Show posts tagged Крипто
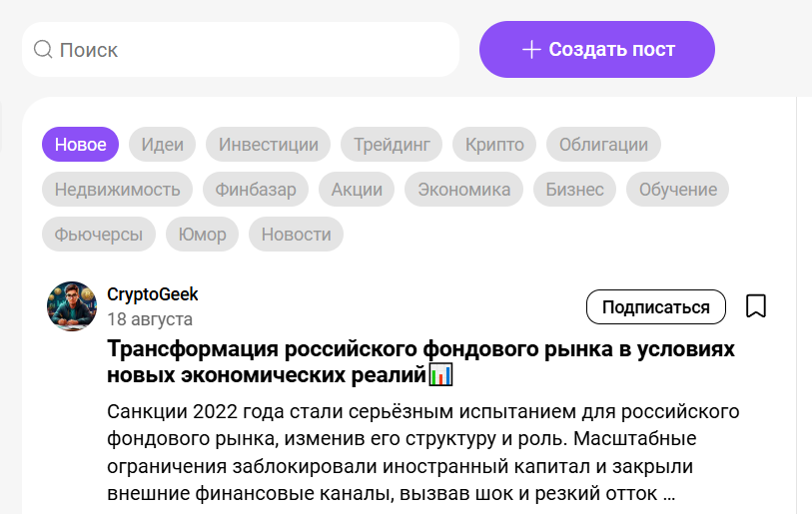812x514 pixels. pos(494,144)
